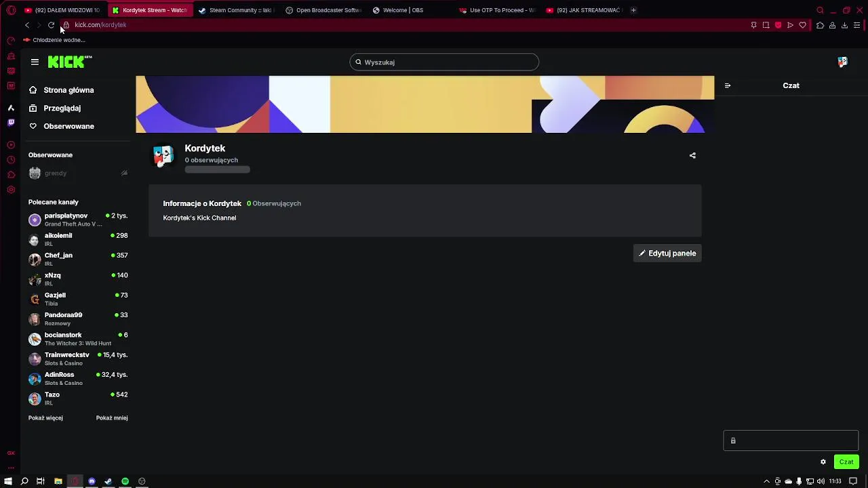This screenshot has width=868, height=488.
Task: Open followed channel grendy
Action: point(78,174)
